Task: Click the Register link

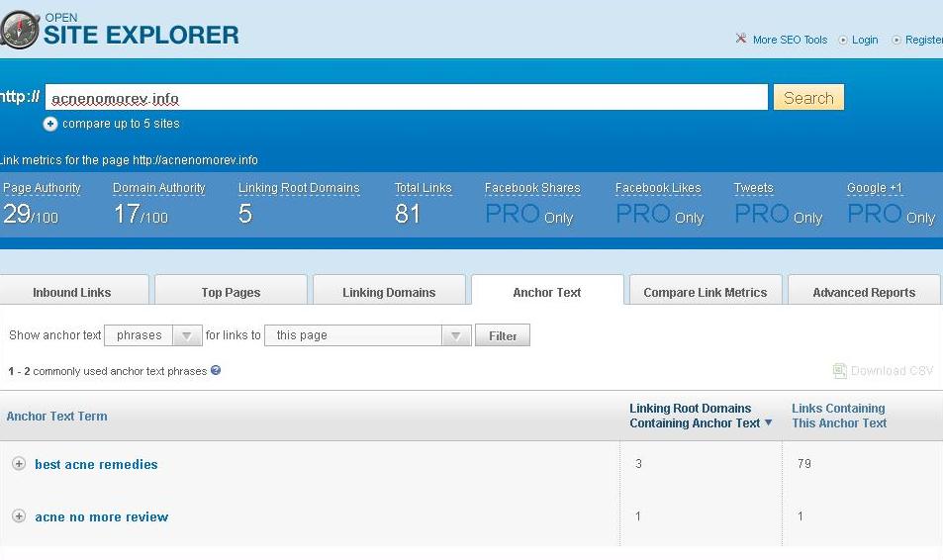Action: click(x=924, y=40)
